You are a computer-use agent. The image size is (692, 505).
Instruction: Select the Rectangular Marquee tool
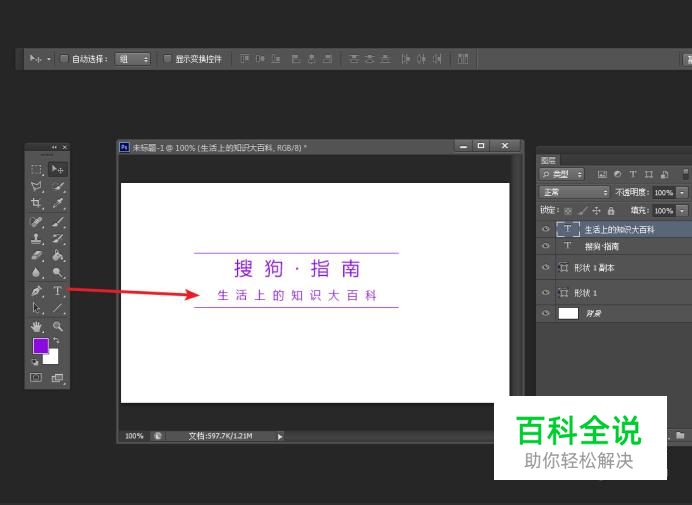pyautogui.click(x=36, y=170)
